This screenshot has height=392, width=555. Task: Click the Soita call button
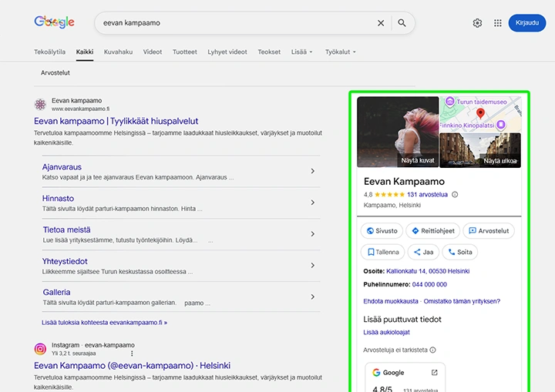[x=459, y=252]
